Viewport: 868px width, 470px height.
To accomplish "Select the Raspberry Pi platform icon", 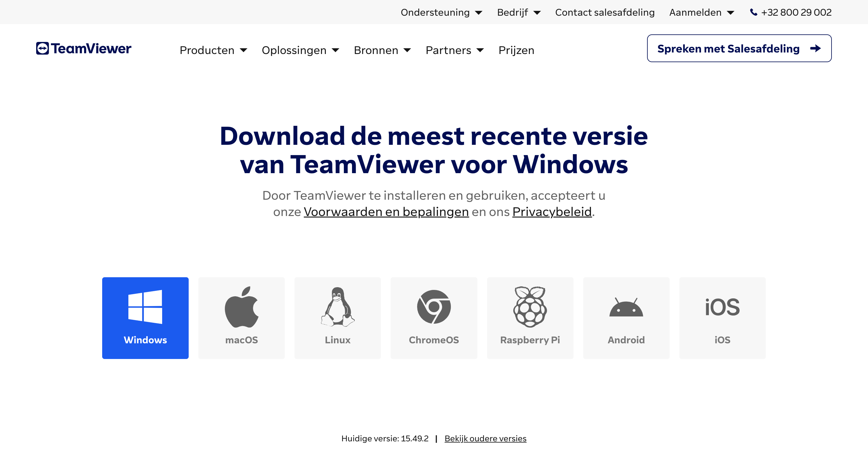I will click(x=530, y=318).
